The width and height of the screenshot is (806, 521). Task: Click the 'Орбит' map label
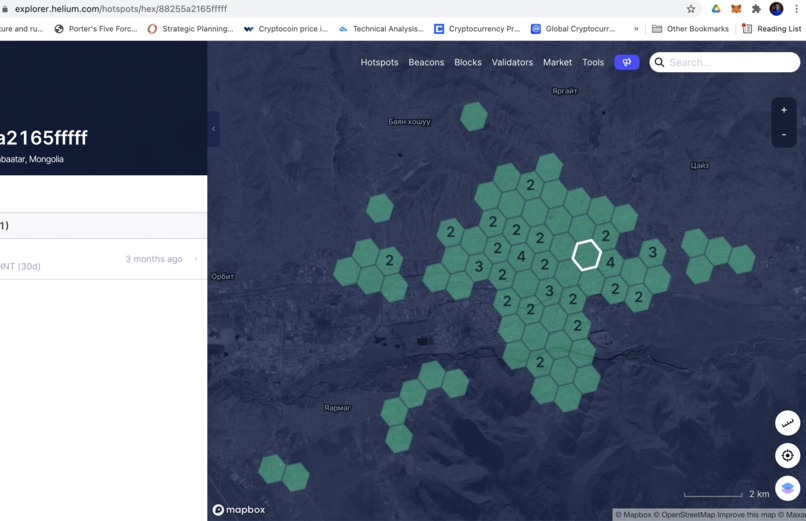pos(223,276)
